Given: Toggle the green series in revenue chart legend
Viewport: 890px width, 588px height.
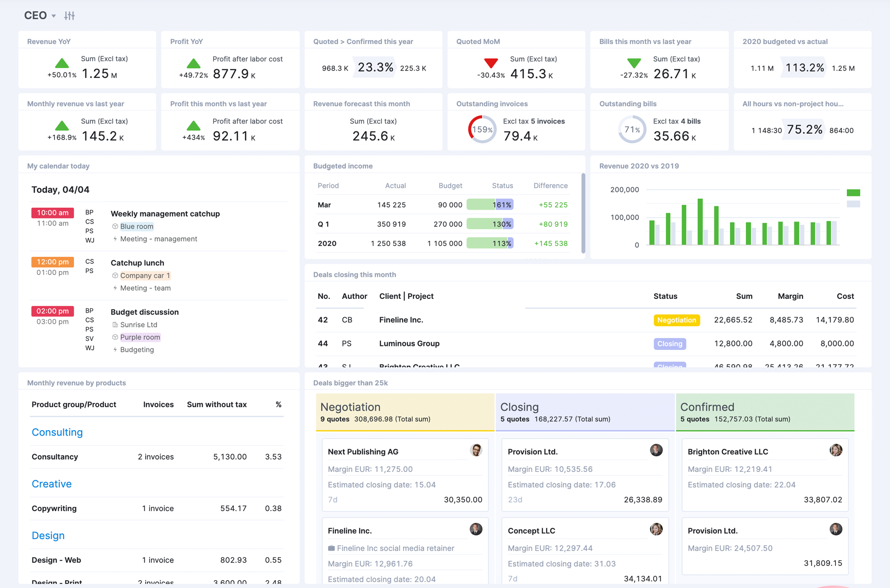Looking at the screenshot, I should 853,193.
